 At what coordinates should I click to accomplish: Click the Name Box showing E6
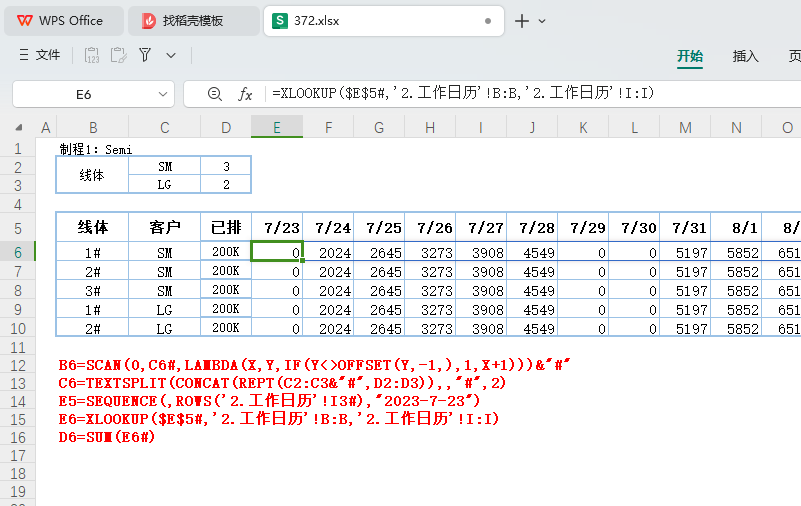[x=84, y=94]
